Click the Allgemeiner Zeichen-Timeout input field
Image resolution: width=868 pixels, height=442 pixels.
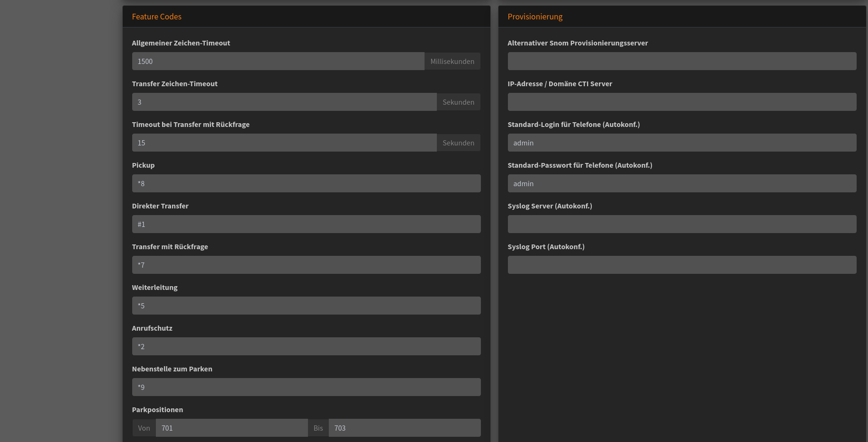278,61
